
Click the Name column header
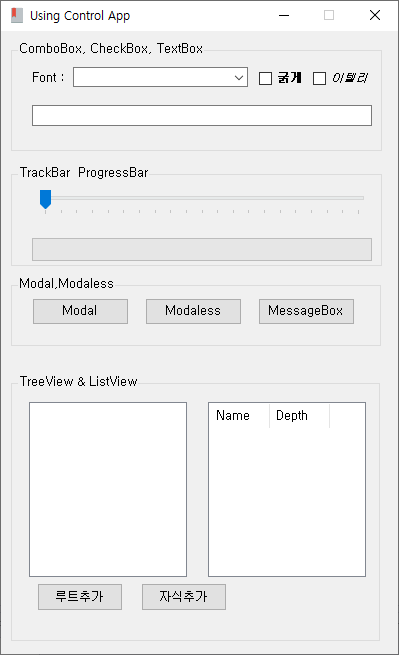pos(239,416)
